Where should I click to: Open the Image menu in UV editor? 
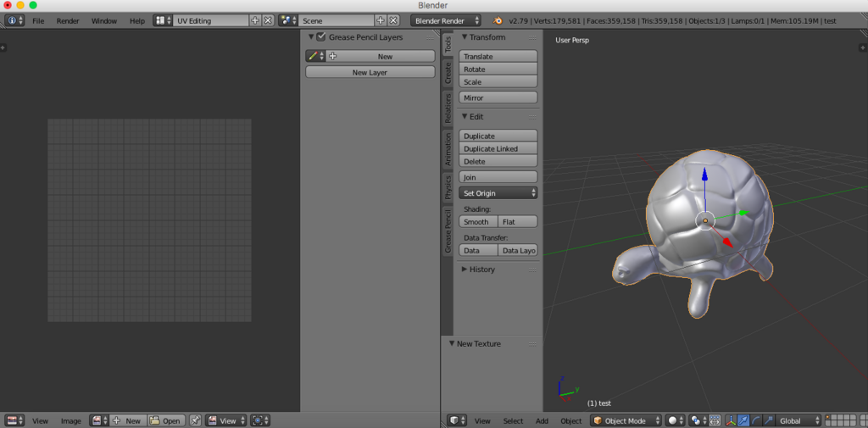pyautogui.click(x=71, y=421)
